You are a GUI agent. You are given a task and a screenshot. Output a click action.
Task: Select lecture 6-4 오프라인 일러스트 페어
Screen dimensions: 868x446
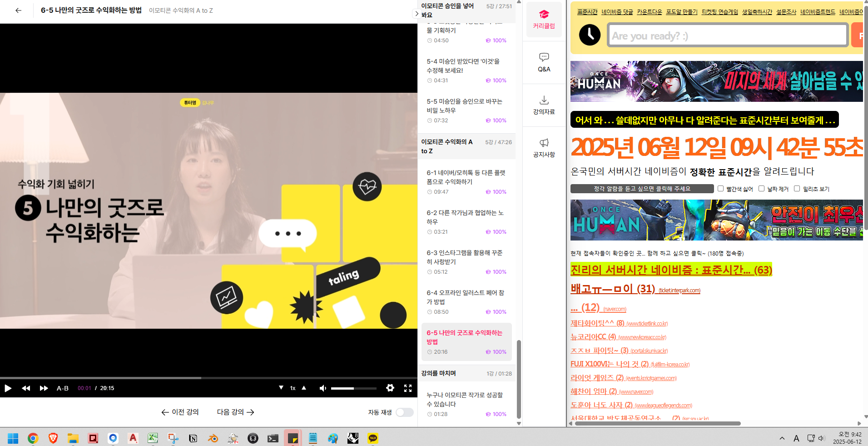tap(466, 302)
